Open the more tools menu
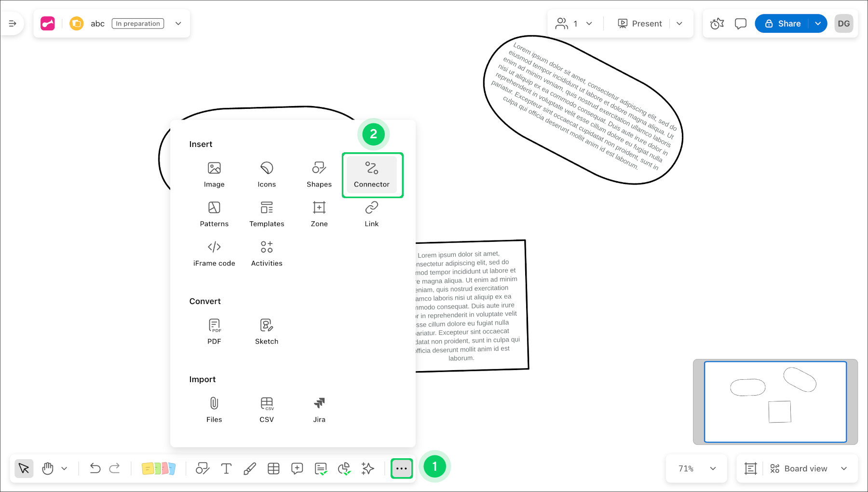The height and width of the screenshot is (492, 868). [x=402, y=468]
